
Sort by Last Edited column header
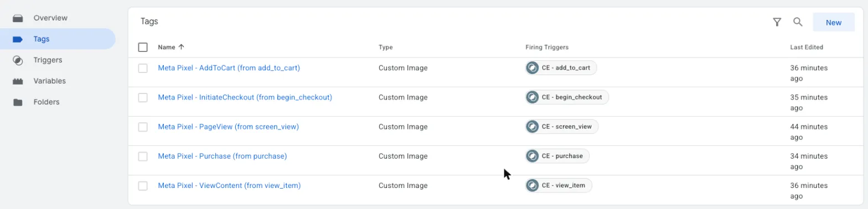click(807, 48)
